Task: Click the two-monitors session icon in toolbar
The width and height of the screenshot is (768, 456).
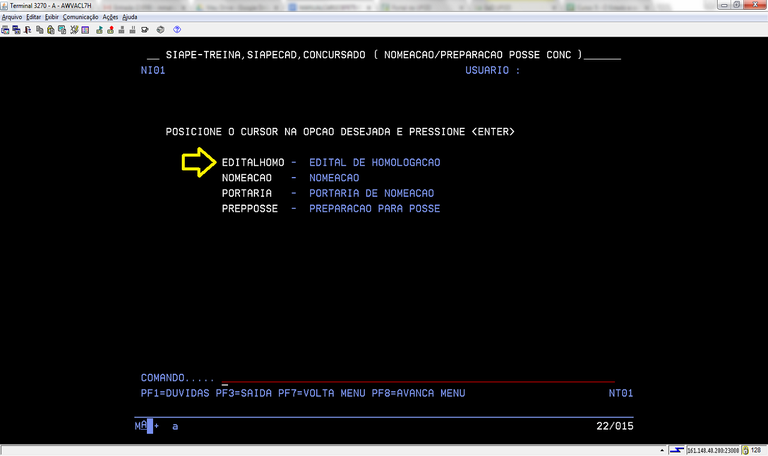Action: pos(16,30)
